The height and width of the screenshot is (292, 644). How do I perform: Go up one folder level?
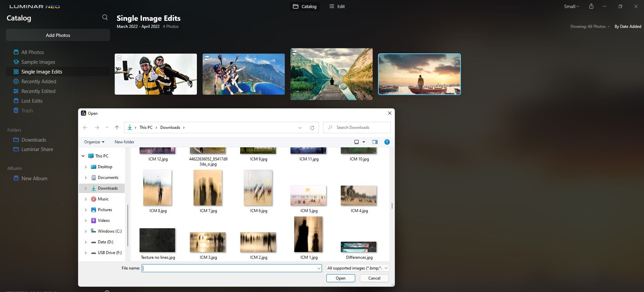(x=117, y=128)
